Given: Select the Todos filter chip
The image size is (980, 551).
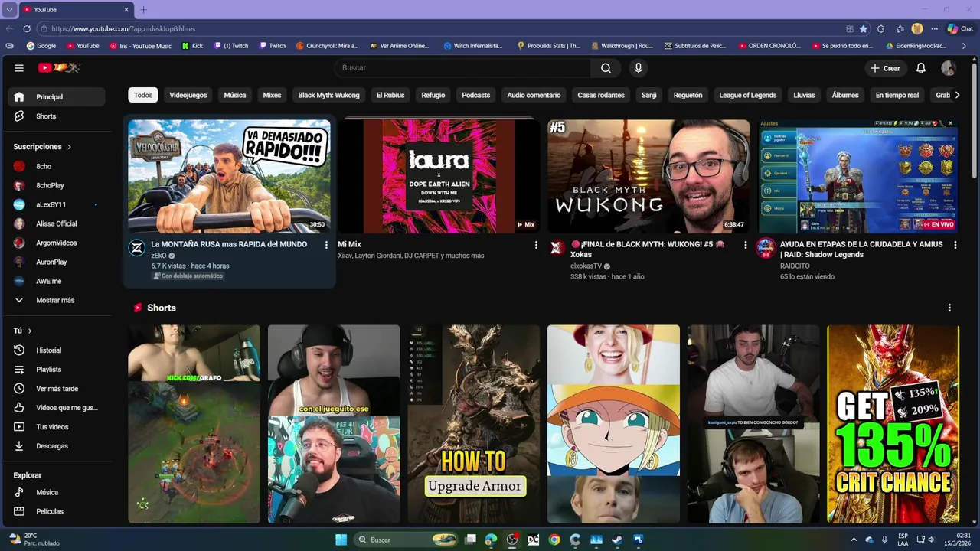Looking at the screenshot, I should pyautogui.click(x=143, y=95).
